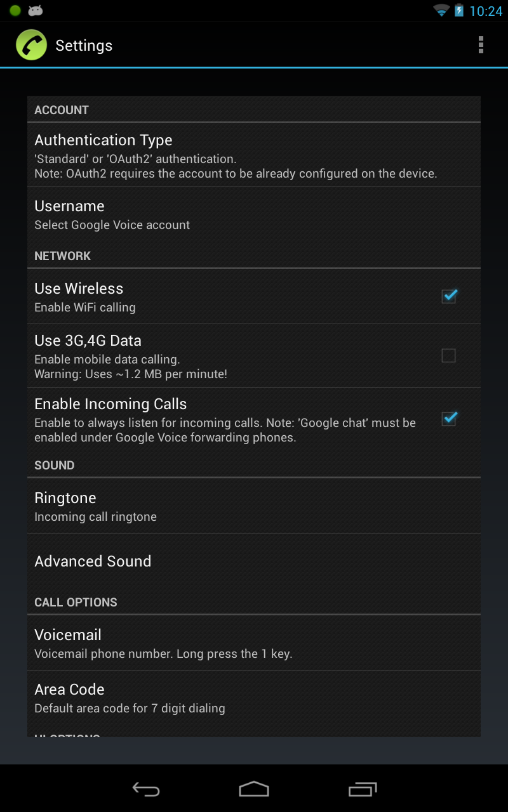Open the overflow menu with three dots

(x=481, y=45)
